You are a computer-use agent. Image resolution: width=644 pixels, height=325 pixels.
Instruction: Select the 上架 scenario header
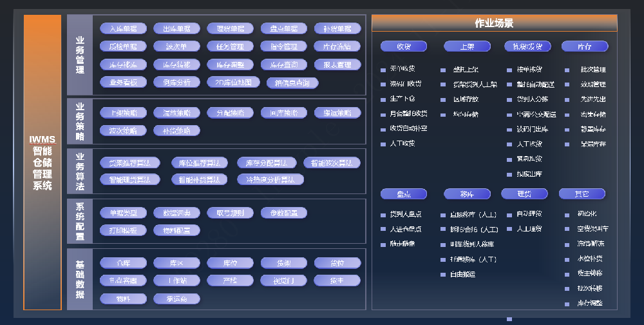[x=467, y=46]
